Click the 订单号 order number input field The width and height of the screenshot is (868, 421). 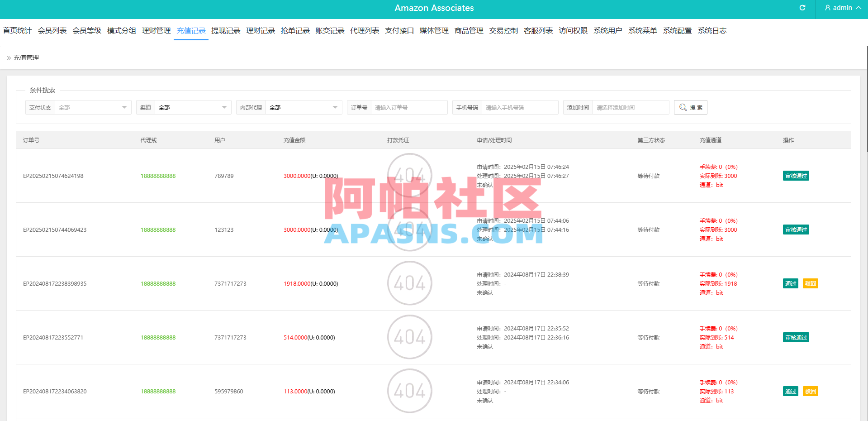tap(408, 107)
